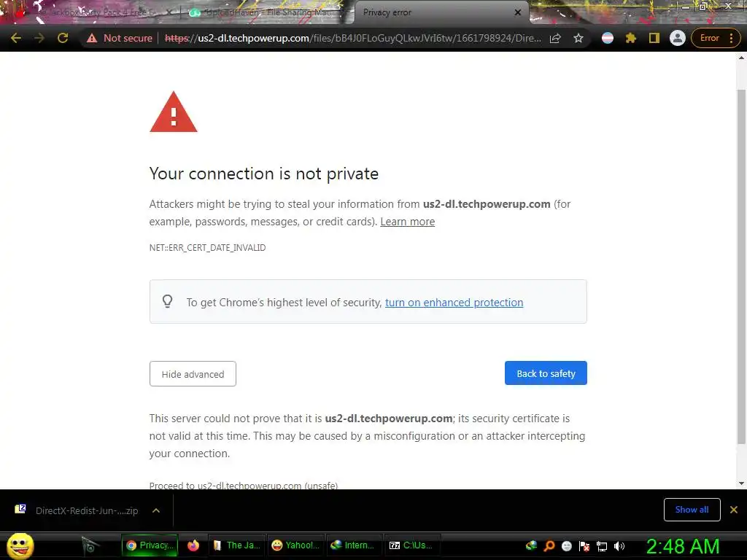Select the Privacy Chrome taskbar button
This screenshot has height=560, width=747.
pos(150,545)
